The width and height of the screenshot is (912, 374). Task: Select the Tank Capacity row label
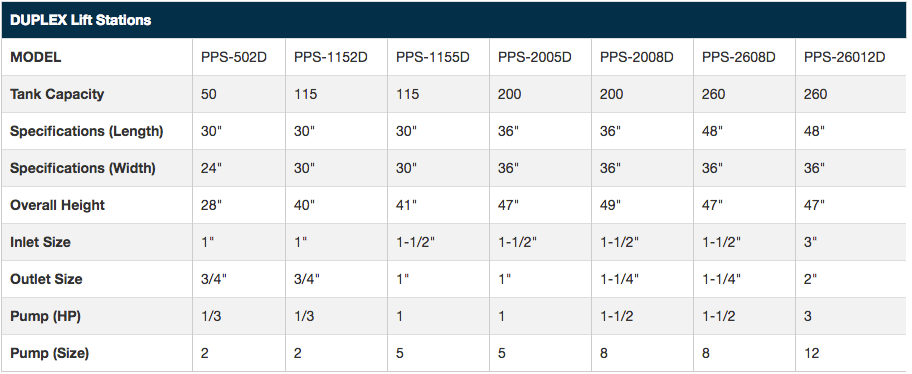pos(57,94)
